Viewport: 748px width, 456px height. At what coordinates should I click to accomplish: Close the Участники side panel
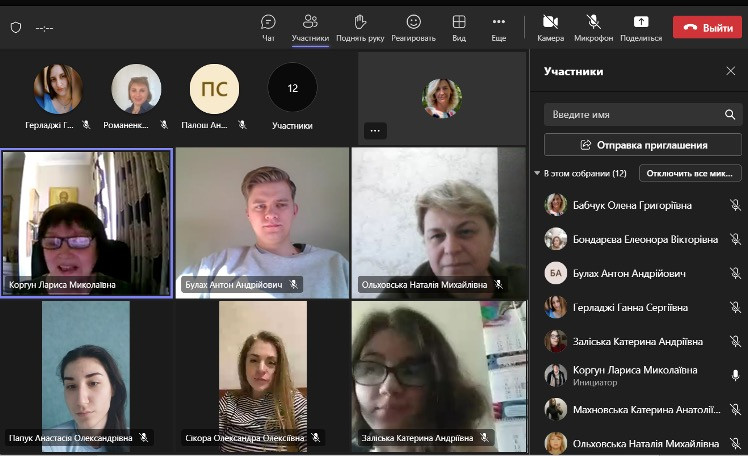(730, 71)
